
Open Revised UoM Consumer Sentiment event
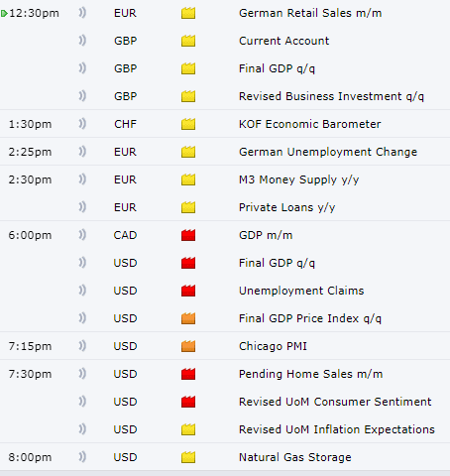335,402
